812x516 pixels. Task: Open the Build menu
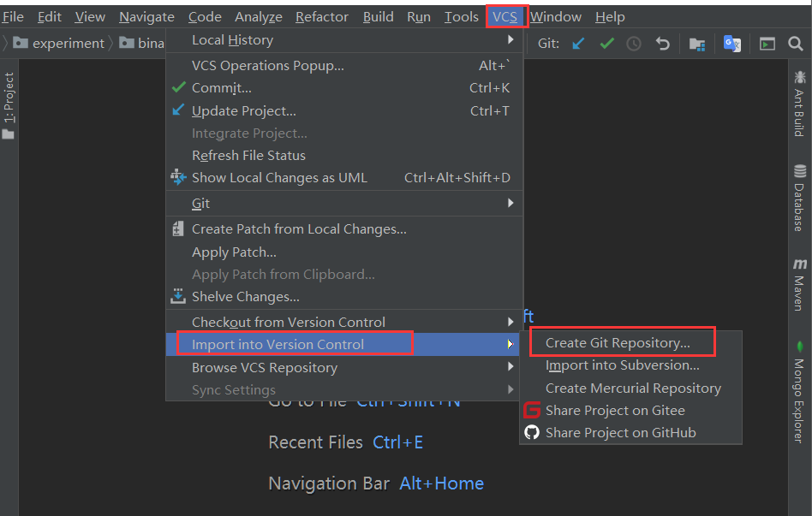[378, 17]
